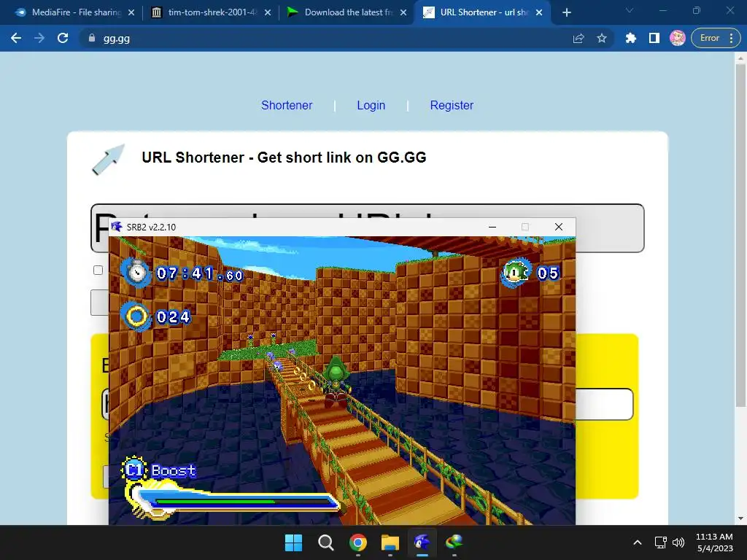The height and width of the screenshot is (560, 747).
Task: Open the Extensions puzzle icon
Action: point(631,38)
